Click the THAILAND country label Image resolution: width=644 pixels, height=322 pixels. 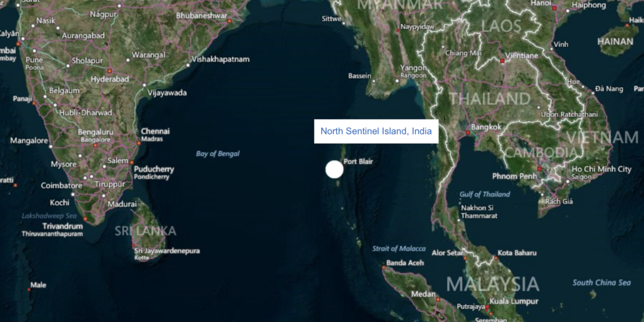coord(490,99)
